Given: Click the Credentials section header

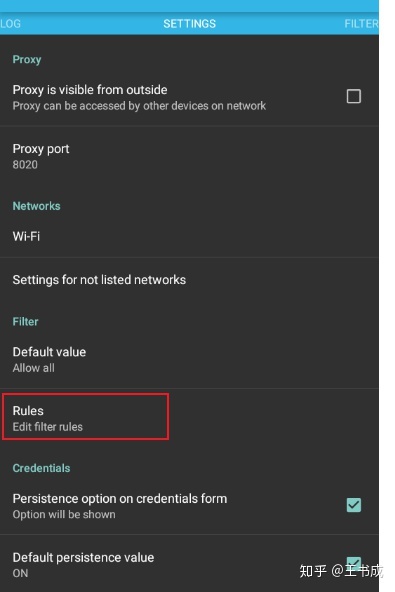Looking at the screenshot, I should [x=41, y=468].
